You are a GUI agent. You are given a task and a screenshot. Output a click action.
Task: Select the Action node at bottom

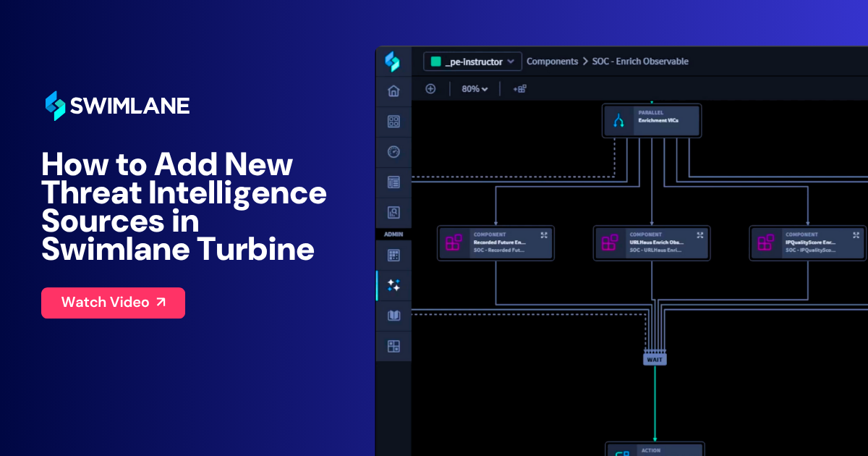point(655,450)
